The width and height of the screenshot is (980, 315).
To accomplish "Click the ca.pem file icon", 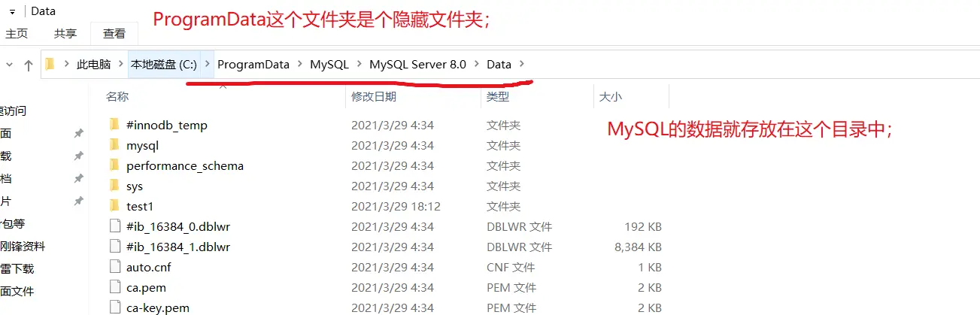I will click(114, 287).
